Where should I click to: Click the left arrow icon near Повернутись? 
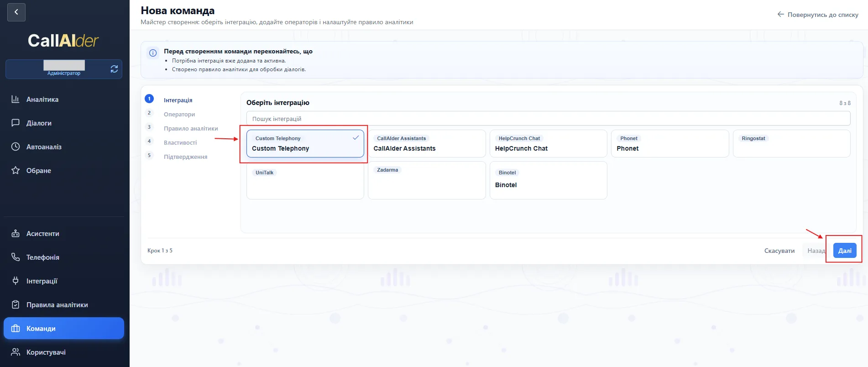tap(780, 14)
